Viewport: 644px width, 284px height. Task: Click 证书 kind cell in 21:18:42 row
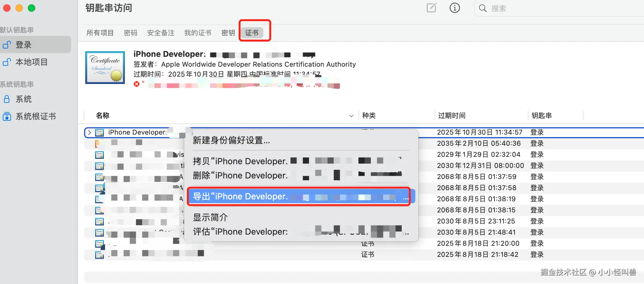(368, 255)
